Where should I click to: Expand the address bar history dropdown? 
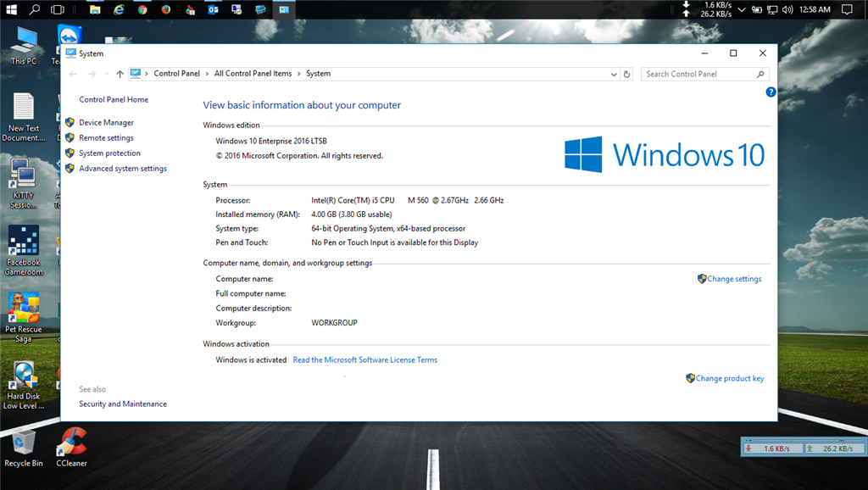click(x=615, y=74)
